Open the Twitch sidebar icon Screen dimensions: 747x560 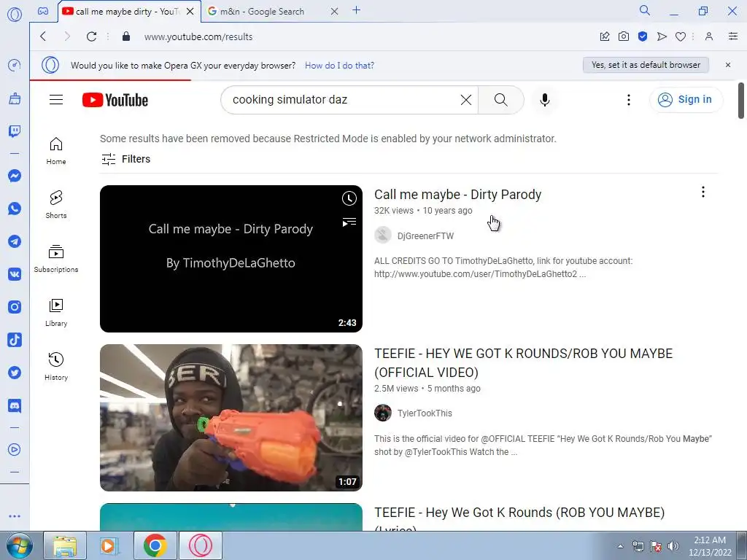[x=15, y=131]
